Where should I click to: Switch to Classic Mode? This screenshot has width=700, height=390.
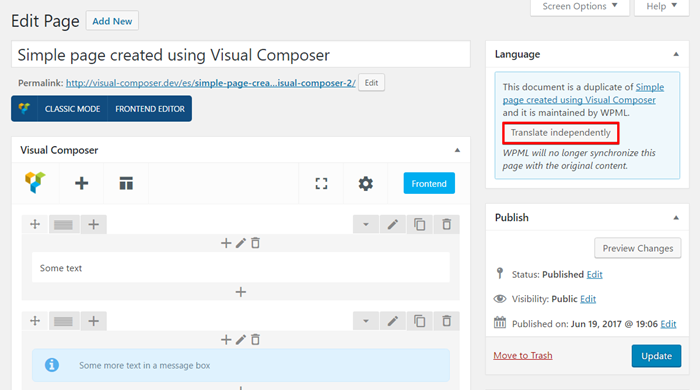(x=72, y=109)
